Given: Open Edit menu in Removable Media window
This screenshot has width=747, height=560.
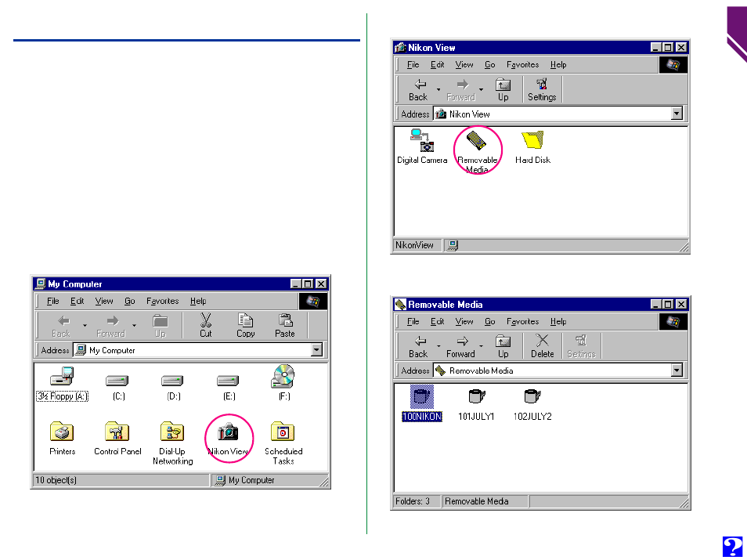Looking at the screenshot, I should tap(438, 322).
